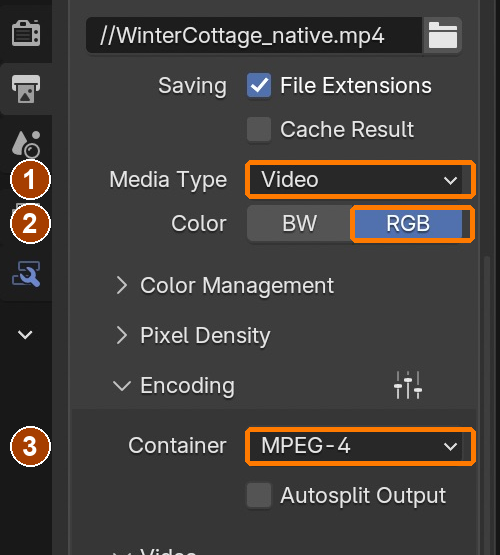Viewport: 500px width, 555px height.
Task: Edit the //WinterCottage_native.mp4 output path field
Action: click(x=254, y=35)
